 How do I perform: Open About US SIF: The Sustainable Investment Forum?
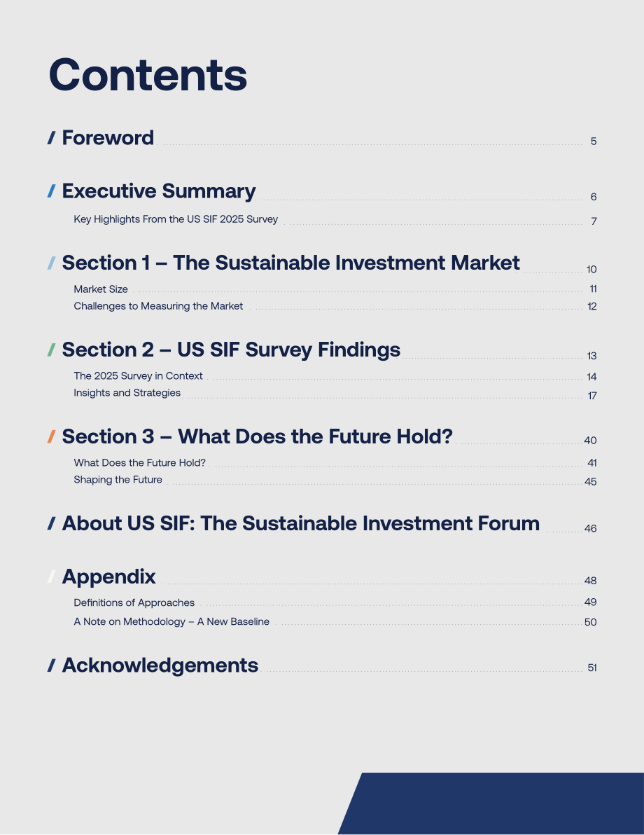tap(301, 523)
